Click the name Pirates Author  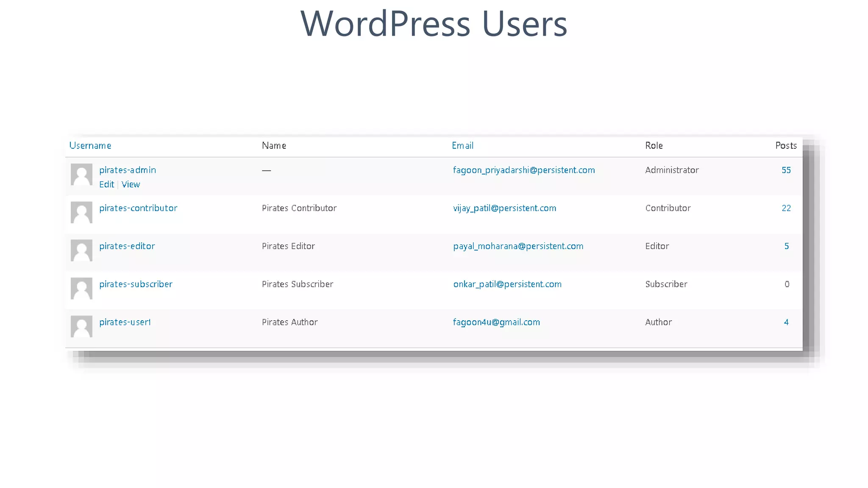[x=290, y=322]
